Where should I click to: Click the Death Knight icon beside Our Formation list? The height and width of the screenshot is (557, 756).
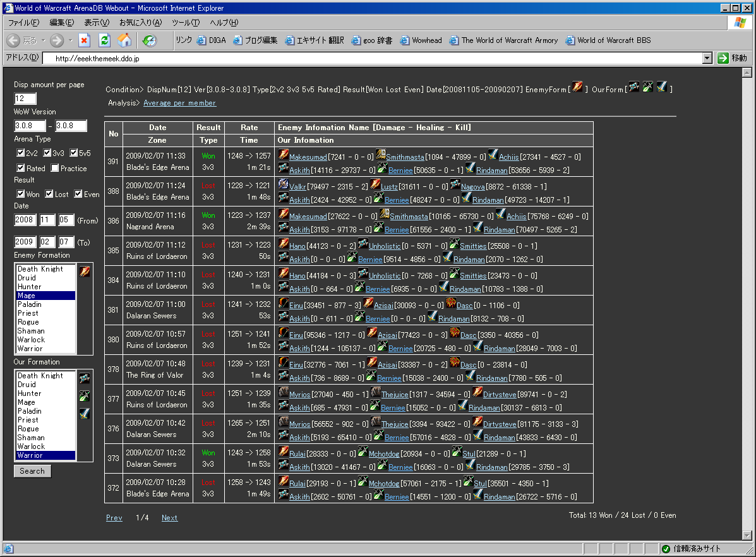pyautogui.click(x=85, y=378)
